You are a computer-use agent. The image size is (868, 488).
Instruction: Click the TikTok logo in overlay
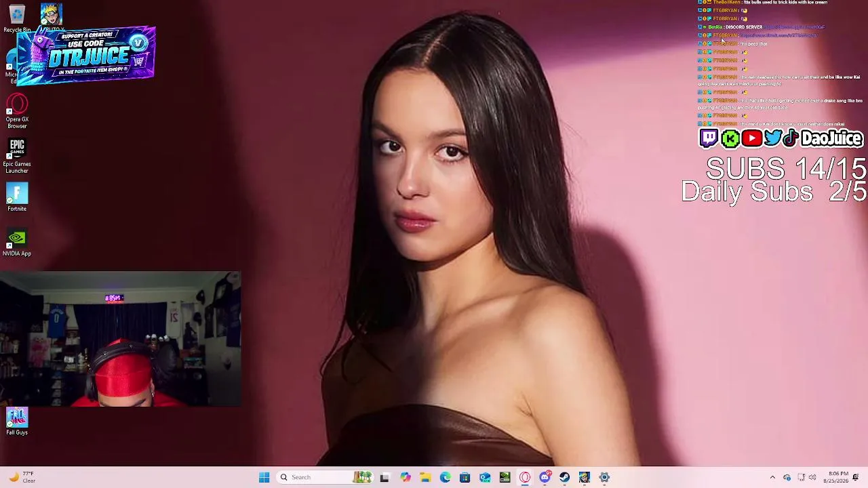pyautogui.click(x=790, y=138)
